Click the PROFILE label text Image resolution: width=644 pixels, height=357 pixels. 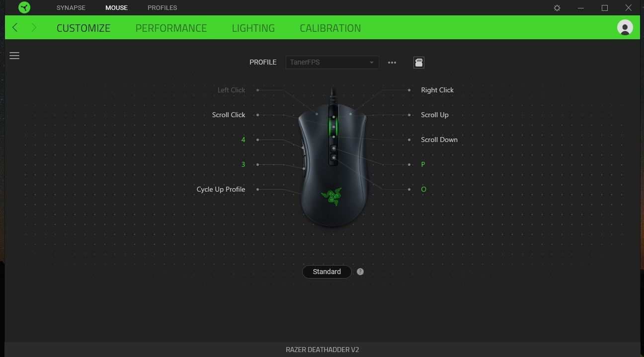tap(263, 63)
